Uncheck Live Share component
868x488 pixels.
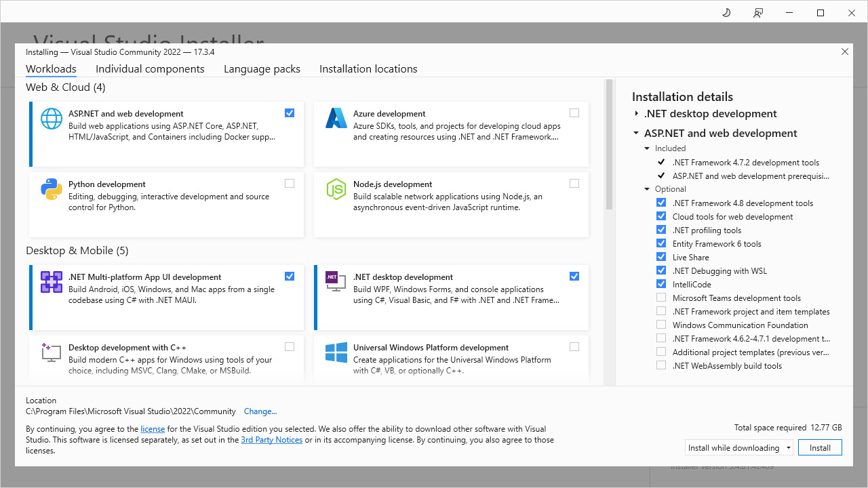[x=661, y=257]
